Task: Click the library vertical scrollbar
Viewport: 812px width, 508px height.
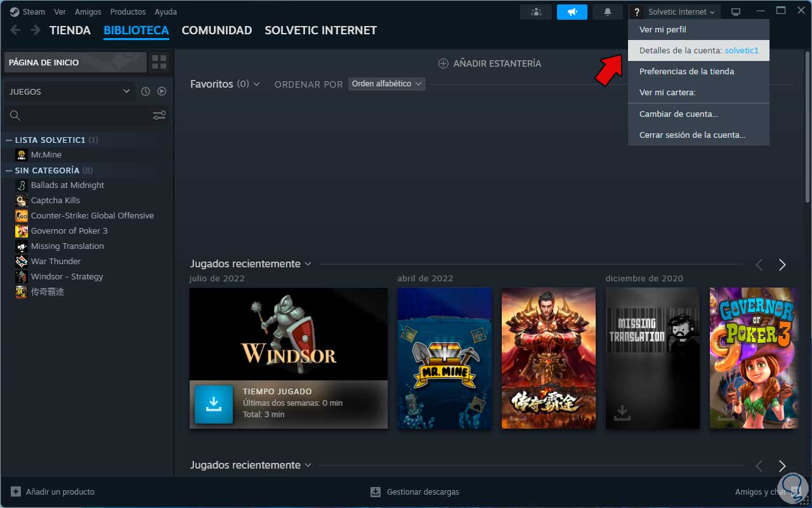Action: point(808,127)
